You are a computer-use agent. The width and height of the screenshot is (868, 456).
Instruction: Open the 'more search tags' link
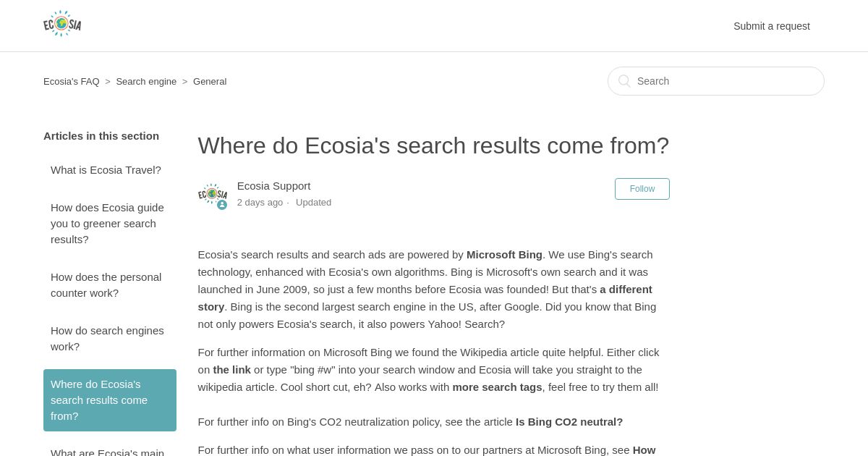tap(497, 387)
